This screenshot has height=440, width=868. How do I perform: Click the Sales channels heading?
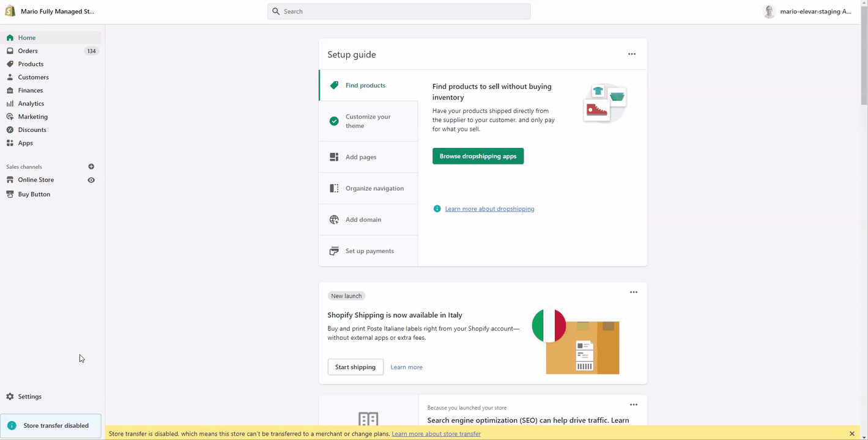[x=24, y=167]
